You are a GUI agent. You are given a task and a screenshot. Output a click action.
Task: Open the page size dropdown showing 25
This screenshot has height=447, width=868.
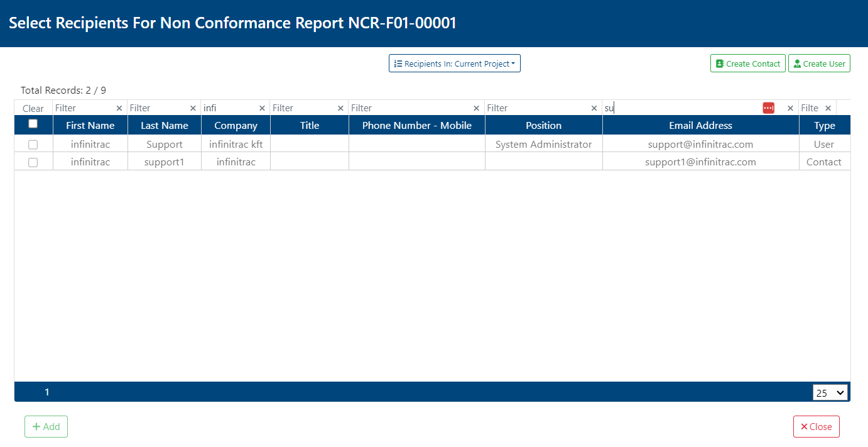click(x=830, y=393)
